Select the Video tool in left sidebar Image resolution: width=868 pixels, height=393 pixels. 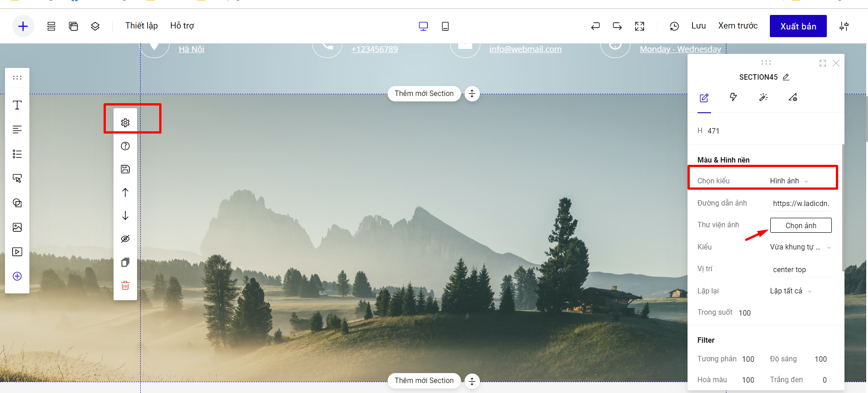(x=17, y=252)
